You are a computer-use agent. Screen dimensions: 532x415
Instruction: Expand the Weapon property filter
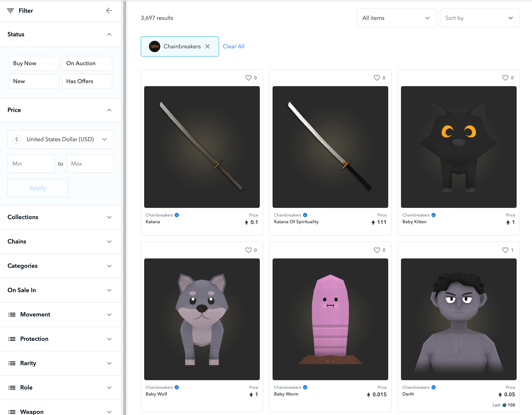click(x=61, y=408)
